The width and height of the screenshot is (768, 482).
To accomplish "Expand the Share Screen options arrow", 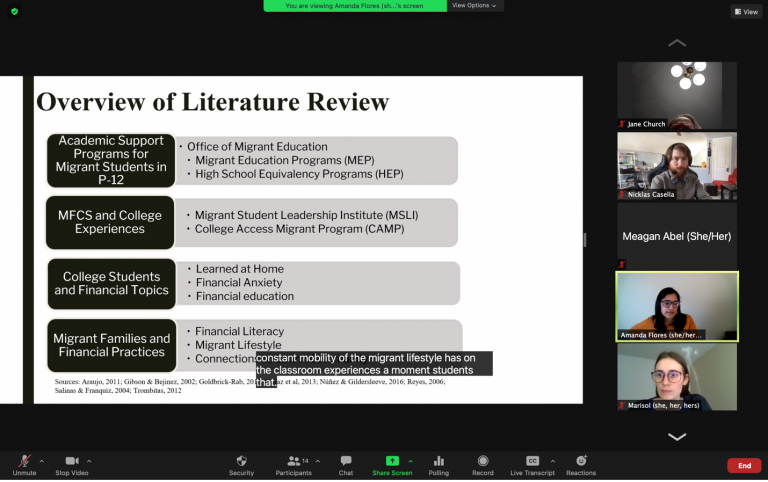I will pyautogui.click(x=410, y=461).
